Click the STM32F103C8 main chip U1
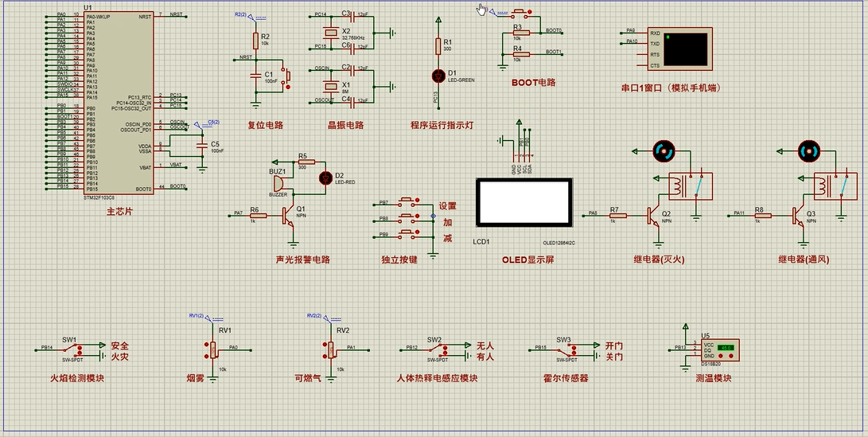 coord(119,103)
